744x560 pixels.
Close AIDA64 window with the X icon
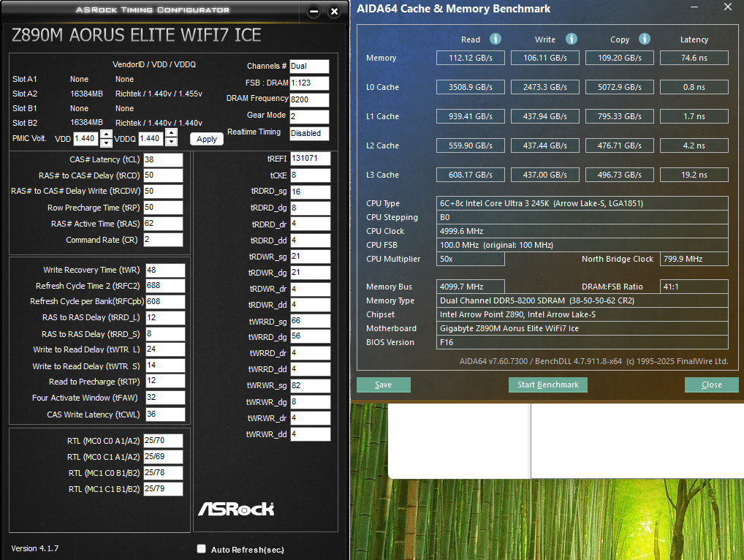pyautogui.click(x=728, y=7)
